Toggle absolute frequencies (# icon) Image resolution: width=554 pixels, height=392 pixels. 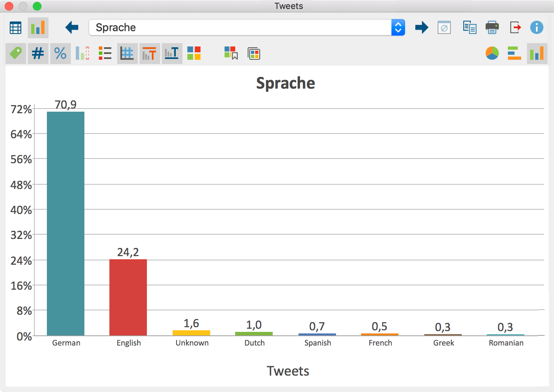pyautogui.click(x=38, y=53)
